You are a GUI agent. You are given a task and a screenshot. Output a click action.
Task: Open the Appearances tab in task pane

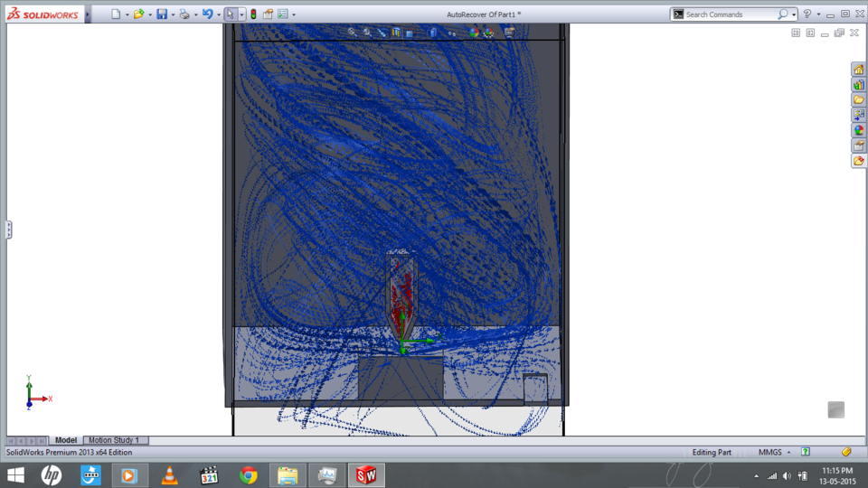(x=858, y=130)
